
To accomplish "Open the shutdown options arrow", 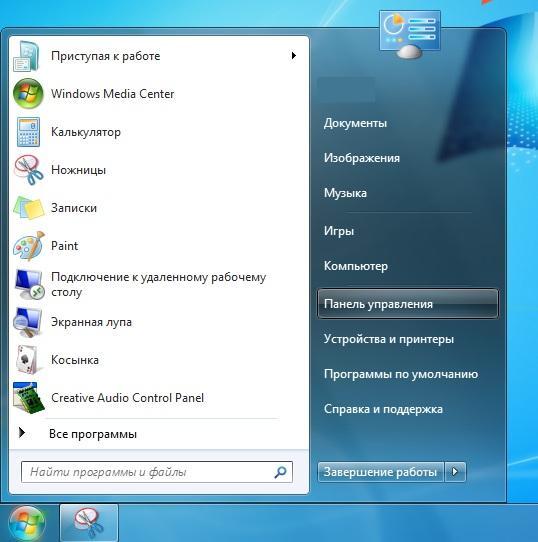I will (455, 471).
